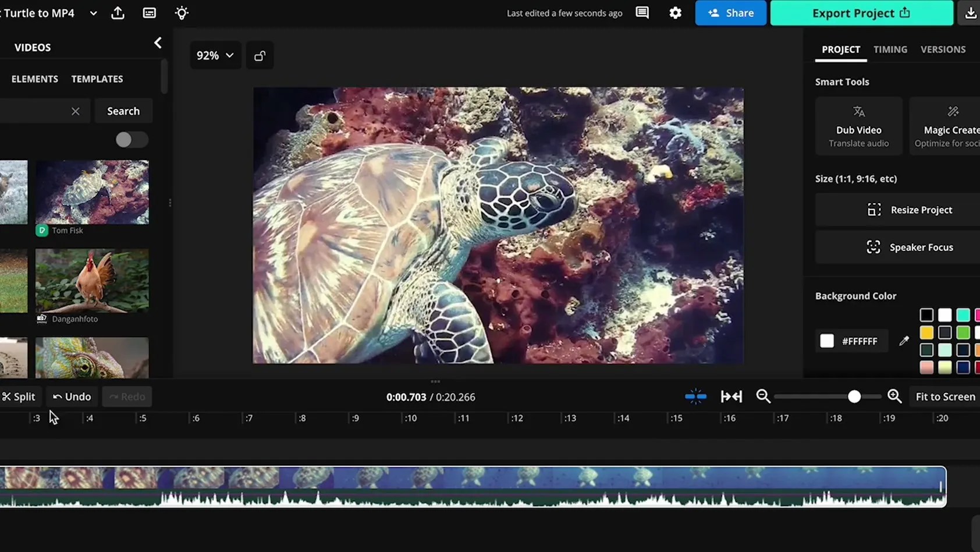
Task: Open the TEMPLATES tab
Action: tap(97, 79)
